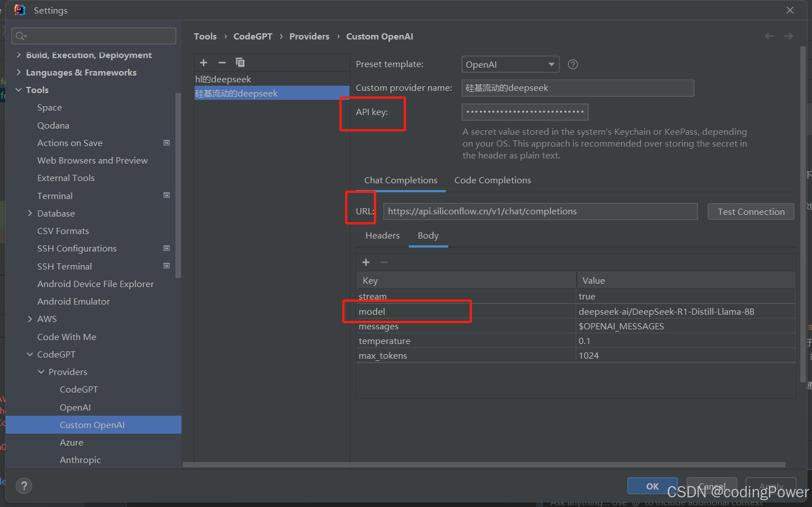812x507 pixels.
Task: Click Test Connection button
Action: pos(751,211)
